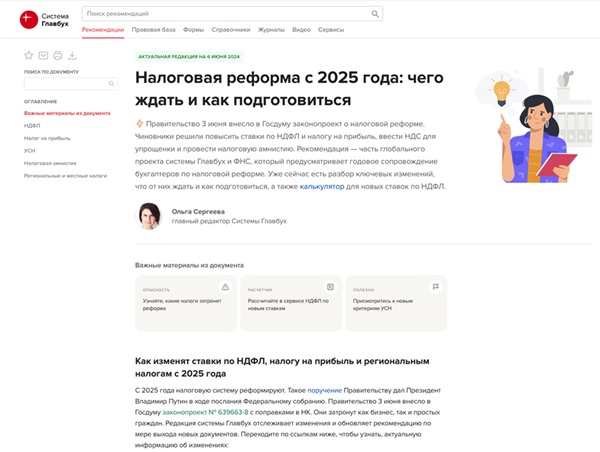Go to the Сервисы section
The width and height of the screenshot is (600, 452).
pos(331,30)
